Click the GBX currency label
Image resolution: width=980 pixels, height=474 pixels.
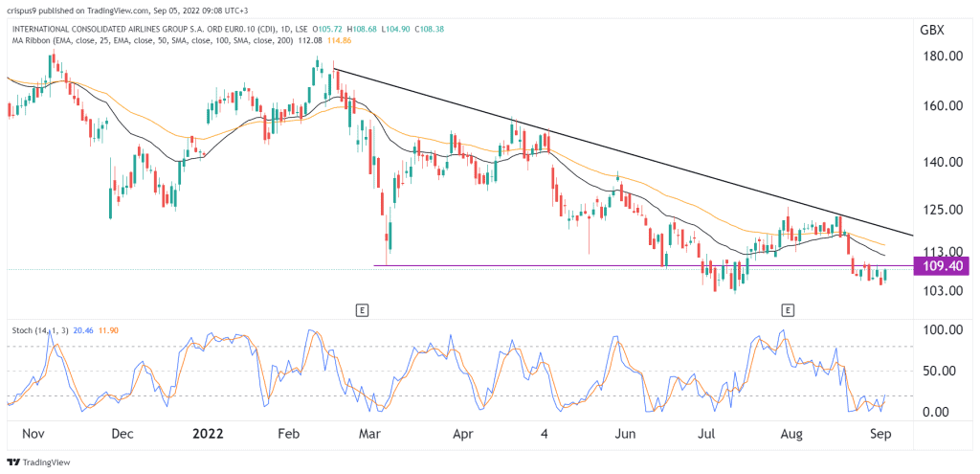[932, 30]
